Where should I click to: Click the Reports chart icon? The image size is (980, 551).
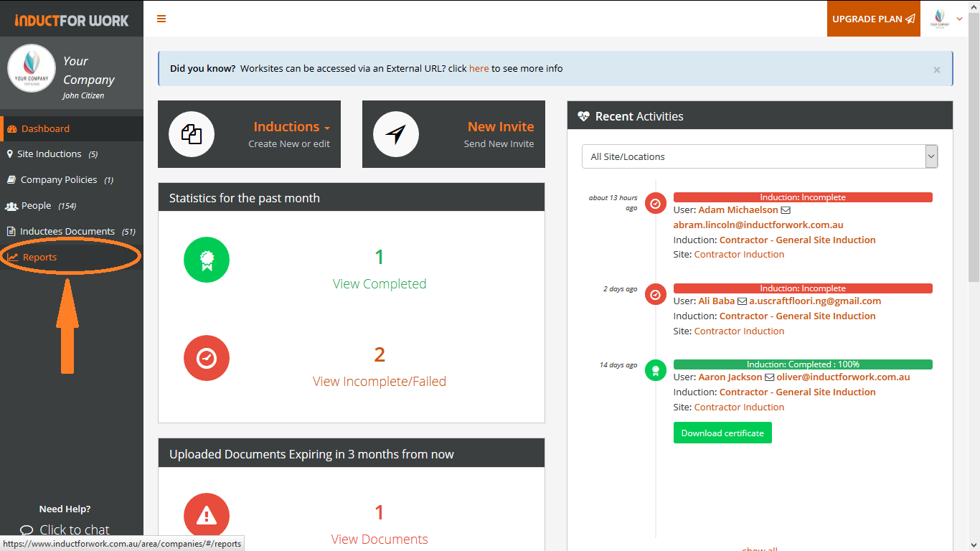[13, 258]
